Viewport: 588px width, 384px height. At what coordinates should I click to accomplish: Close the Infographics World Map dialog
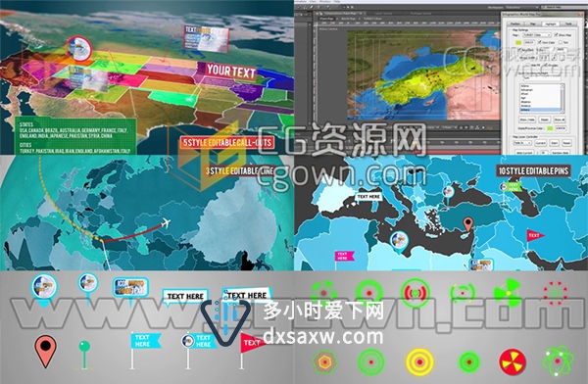(x=580, y=14)
